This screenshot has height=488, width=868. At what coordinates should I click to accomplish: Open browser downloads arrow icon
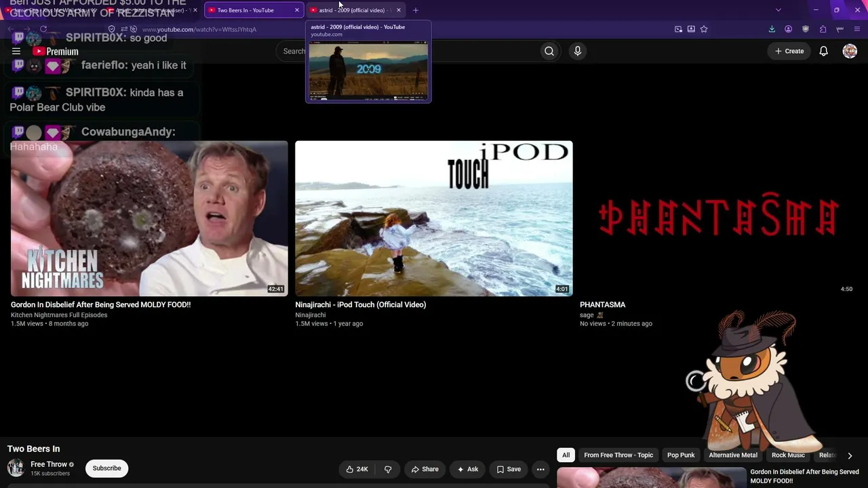(772, 29)
